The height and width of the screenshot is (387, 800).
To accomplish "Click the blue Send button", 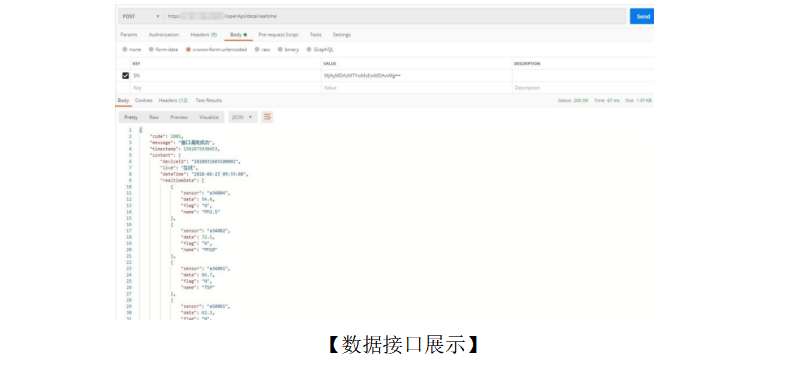I will point(642,16).
